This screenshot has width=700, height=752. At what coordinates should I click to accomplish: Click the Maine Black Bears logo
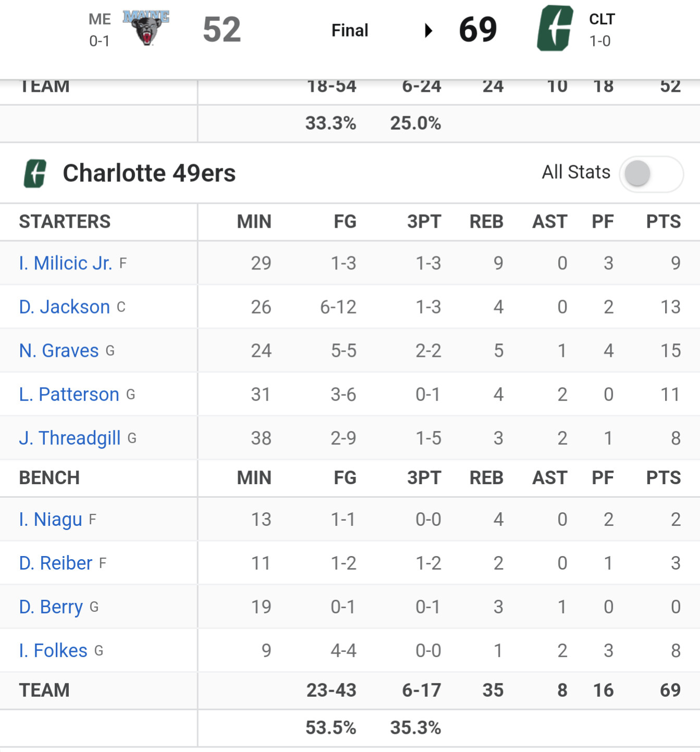tap(146, 28)
